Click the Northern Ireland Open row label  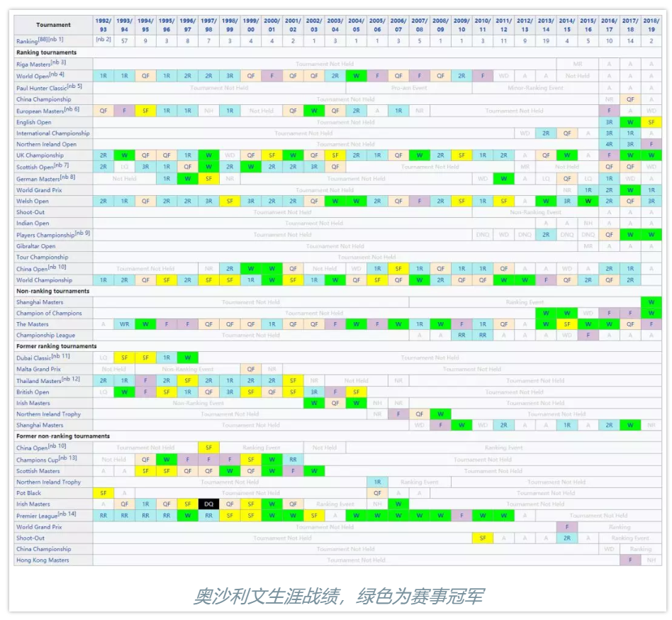46,145
